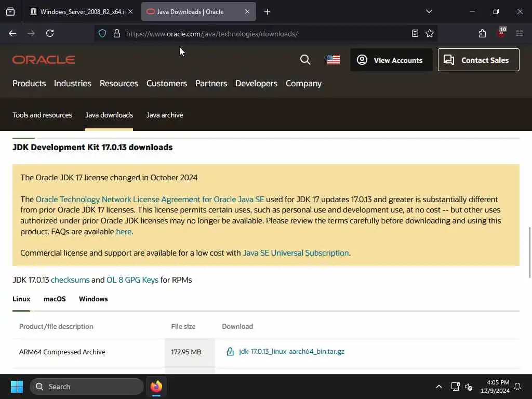Open the Windows Start menu

point(17,387)
